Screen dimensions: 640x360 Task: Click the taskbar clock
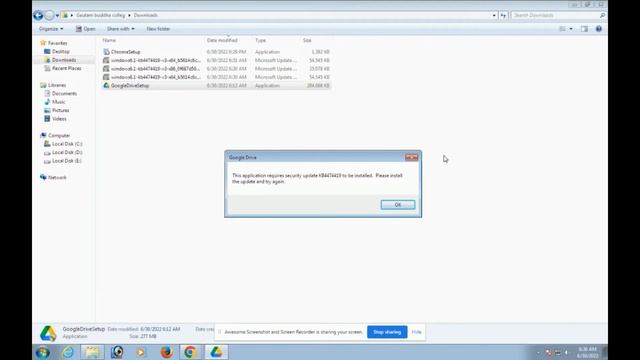[587, 353]
